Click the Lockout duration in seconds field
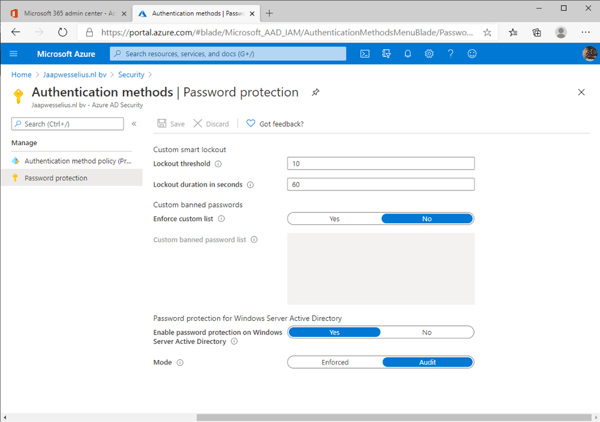This screenshot has width=600, height=422. pos(381,184)
